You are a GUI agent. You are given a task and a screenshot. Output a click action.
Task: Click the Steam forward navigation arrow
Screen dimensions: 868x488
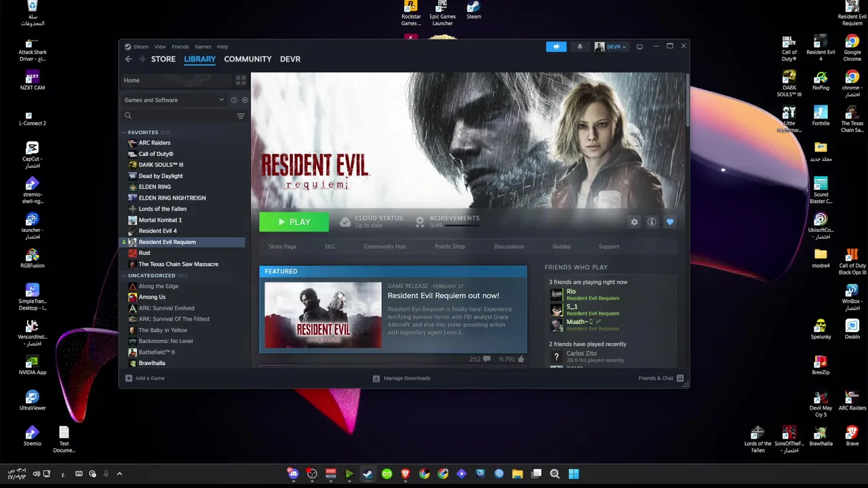pos(142,59)
